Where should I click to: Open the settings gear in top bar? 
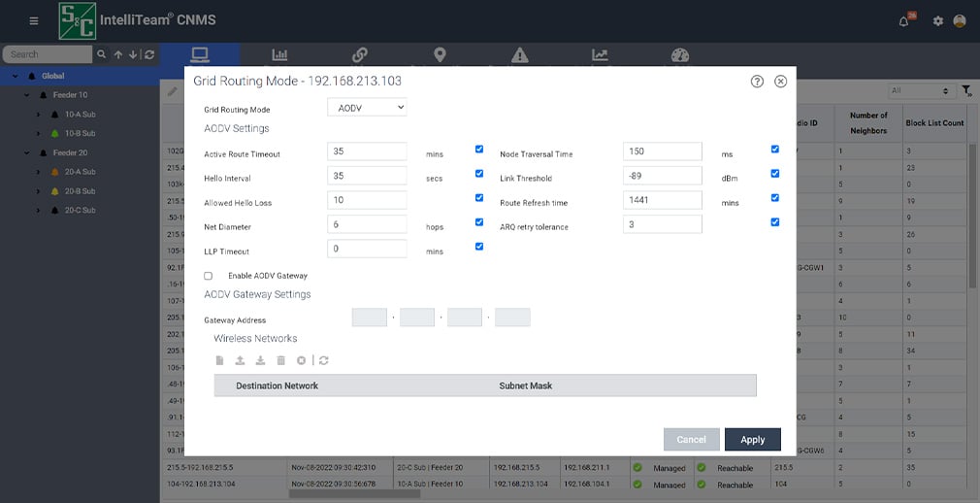pyautogui.click(x=937, y=21)
